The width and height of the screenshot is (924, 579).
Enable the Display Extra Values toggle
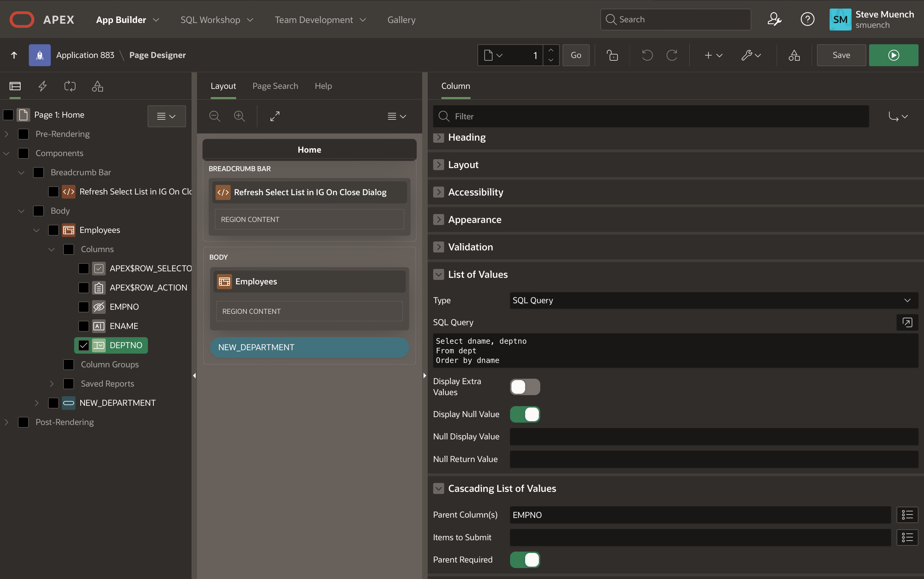pos(525,387)
